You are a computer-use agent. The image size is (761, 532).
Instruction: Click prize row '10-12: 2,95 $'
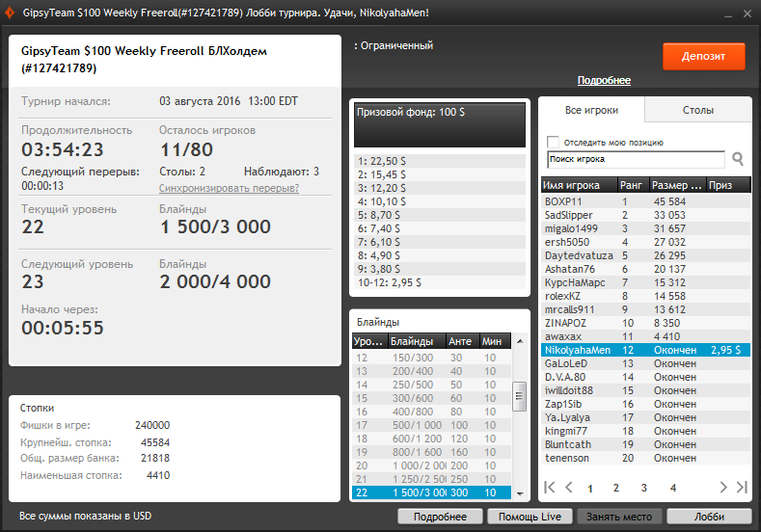(440, 282)
